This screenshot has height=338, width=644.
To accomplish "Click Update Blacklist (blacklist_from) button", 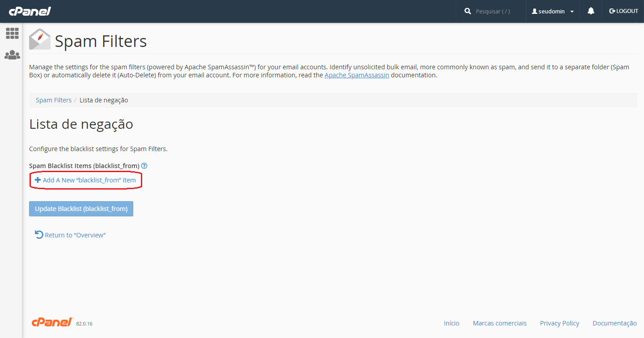I will click(x=81, y=209).
